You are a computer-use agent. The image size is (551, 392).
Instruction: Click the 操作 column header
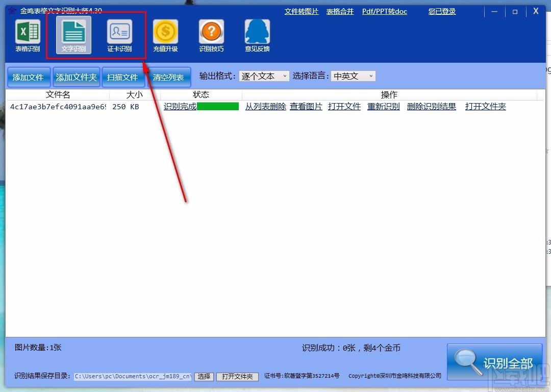tap(389, 94)
